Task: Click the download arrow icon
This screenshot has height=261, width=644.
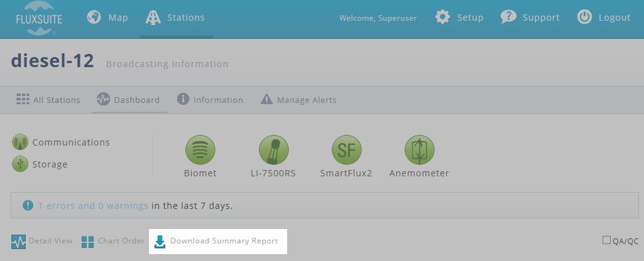Action: [x=160, y=242]
